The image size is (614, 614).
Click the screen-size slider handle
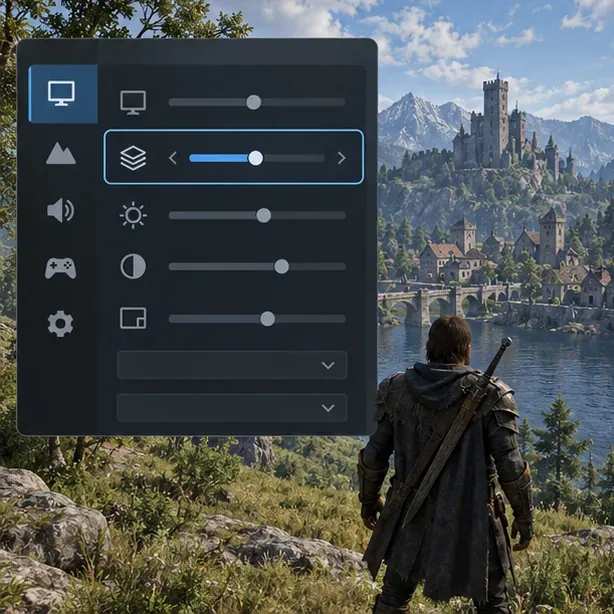(x=267, y=319)
